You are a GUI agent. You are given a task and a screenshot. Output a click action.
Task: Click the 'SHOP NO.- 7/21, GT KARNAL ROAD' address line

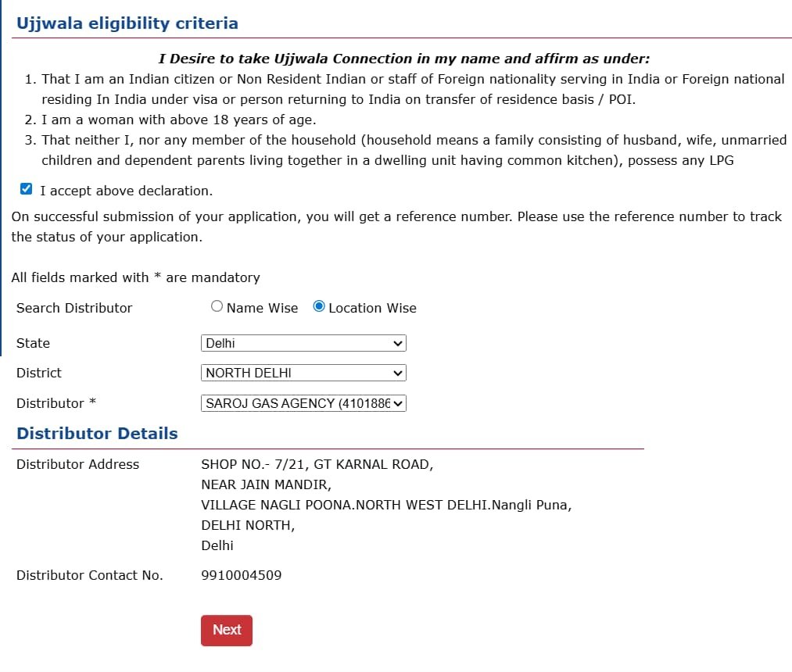pos(317,464)
